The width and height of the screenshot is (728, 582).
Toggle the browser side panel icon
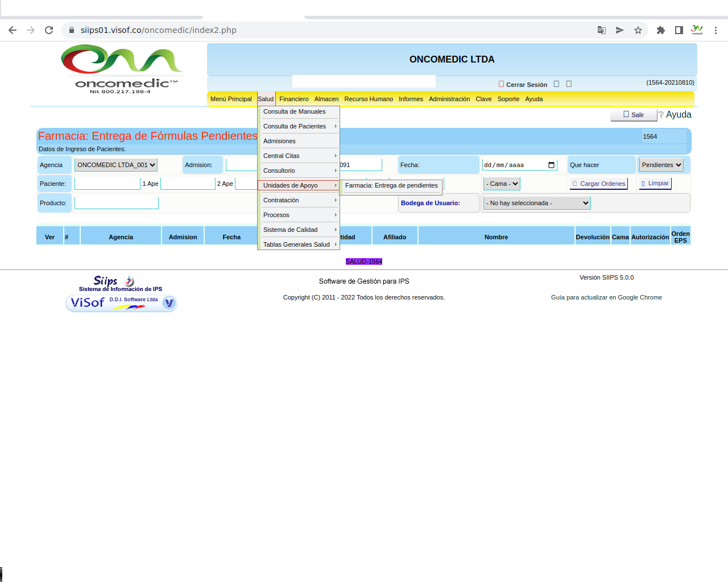[679, 30]
